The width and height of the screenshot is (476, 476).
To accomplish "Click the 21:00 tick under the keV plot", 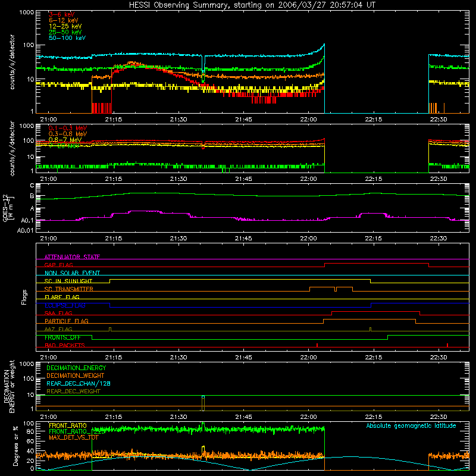I will click(49, 120).
